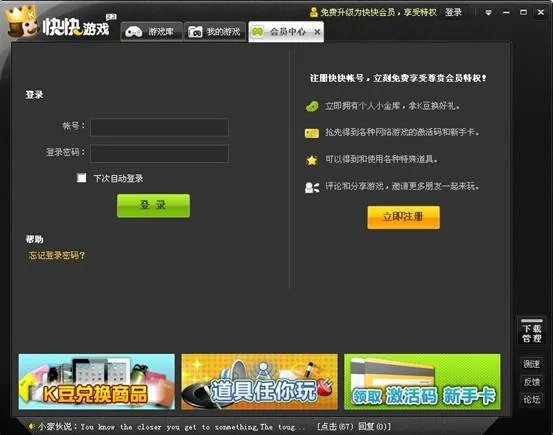
Task: Click 可以得到和使用各种特殊道具 text
Action: 381,159
